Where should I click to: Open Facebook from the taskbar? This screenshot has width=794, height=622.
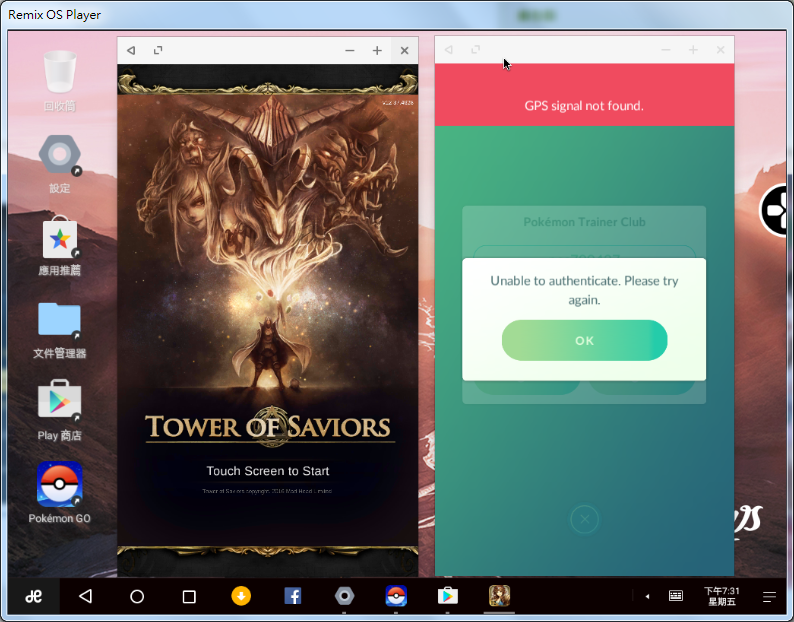[x=293, y=596]
